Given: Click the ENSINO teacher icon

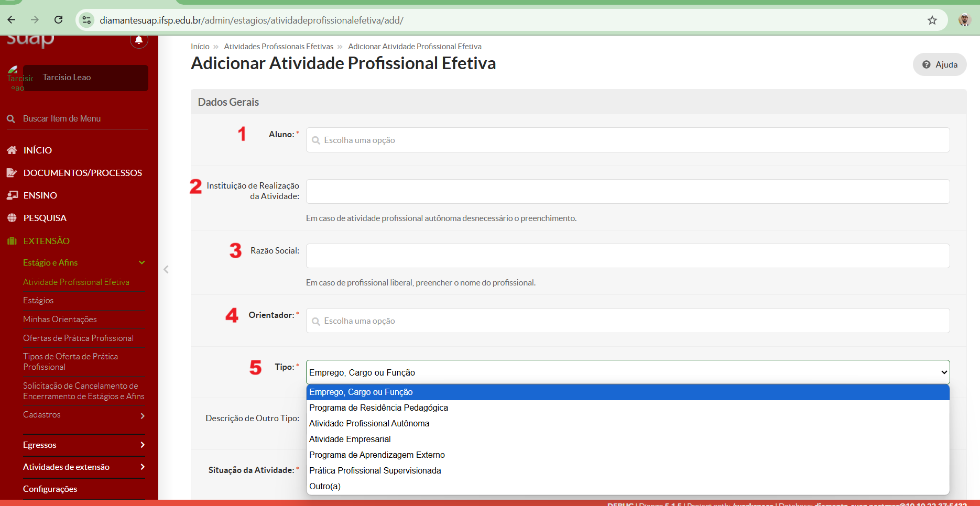Looking at the screenshot, I should [12, 195].
